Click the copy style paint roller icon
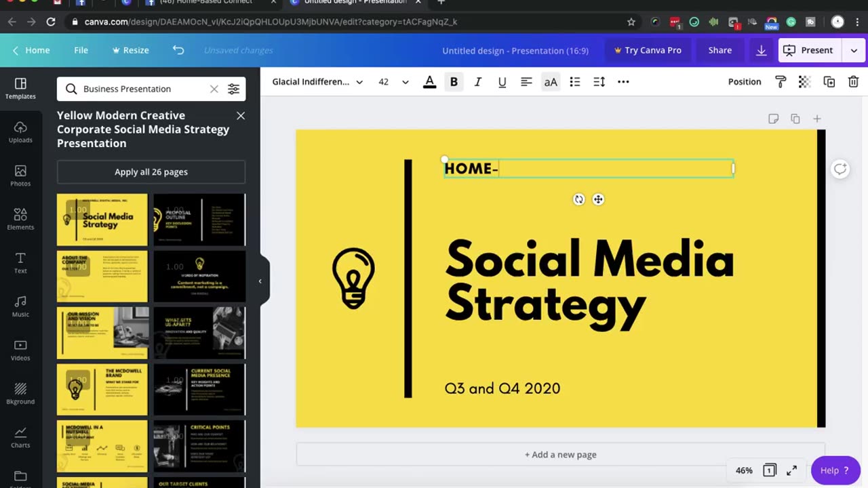 (x=781, y=82)
